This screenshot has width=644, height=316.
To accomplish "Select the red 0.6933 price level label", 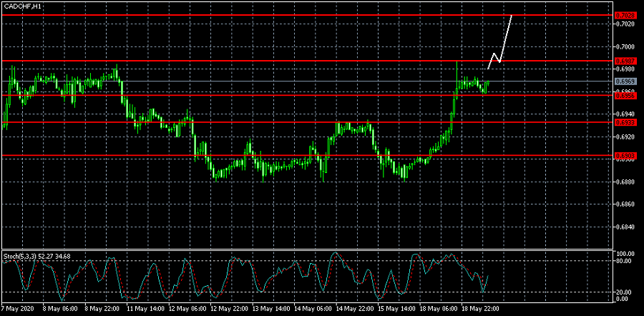I will pos(625,122).
